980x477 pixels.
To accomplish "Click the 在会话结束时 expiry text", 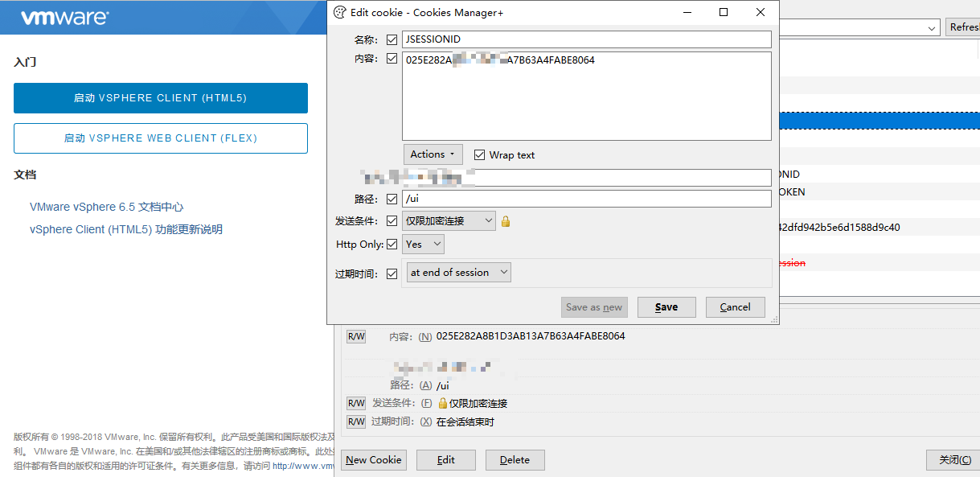I will point(465,421).
